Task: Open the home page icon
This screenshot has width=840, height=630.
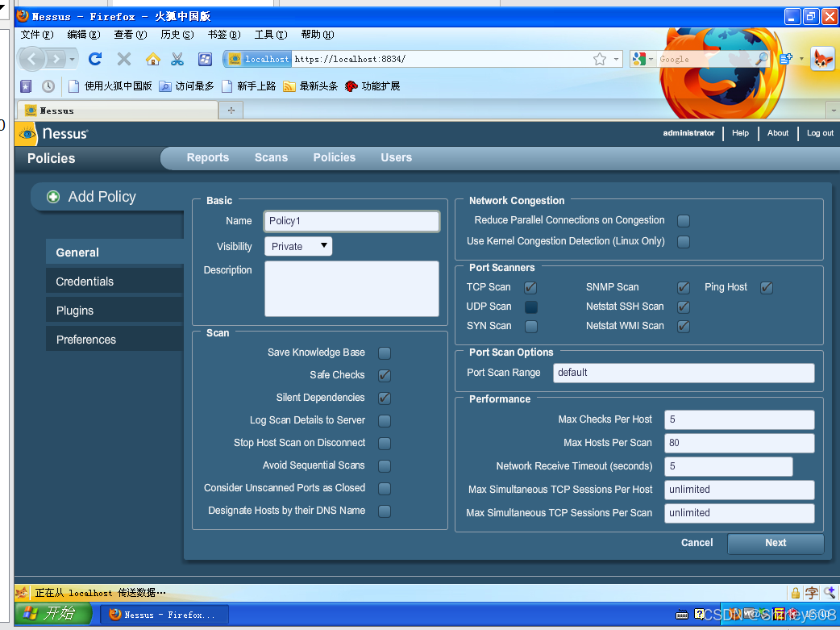Action: [152, 59]
